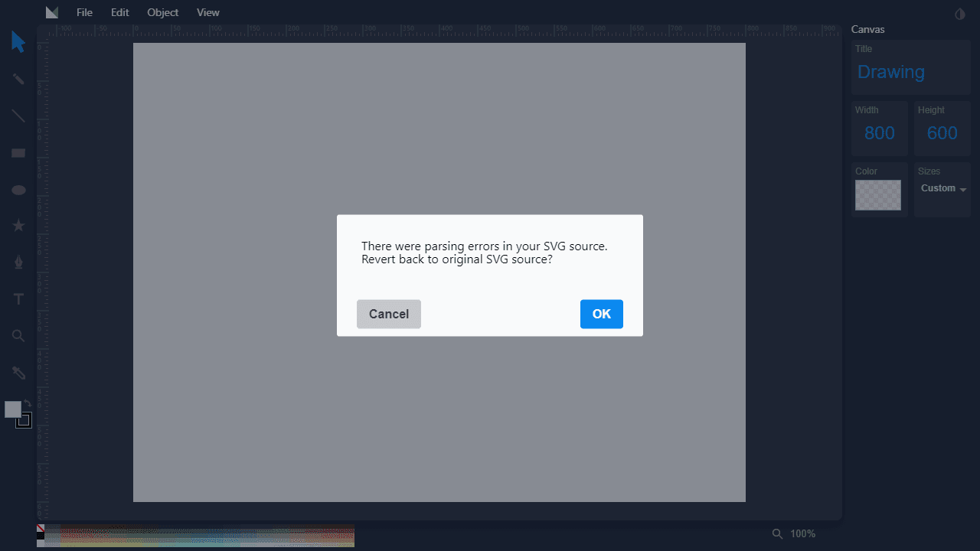
Task: Open the Edit menu
Action: coord(120,12)
